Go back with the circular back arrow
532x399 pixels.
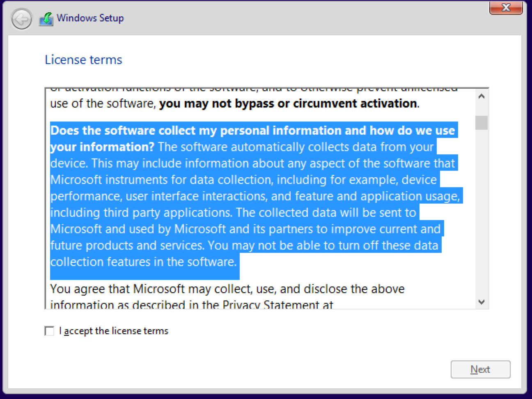coord(21,19)
